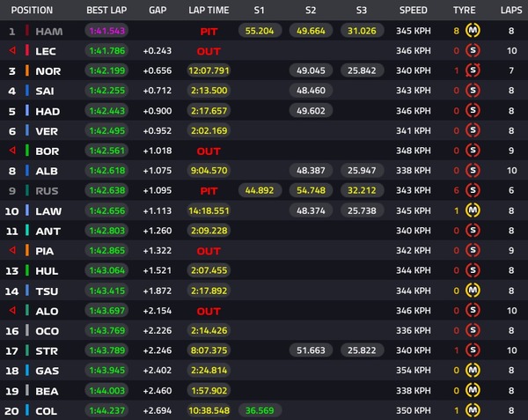Click the medium tyre icon in LAW's row
The height and width of the screenshot is (420, 528).
point(473,210)
